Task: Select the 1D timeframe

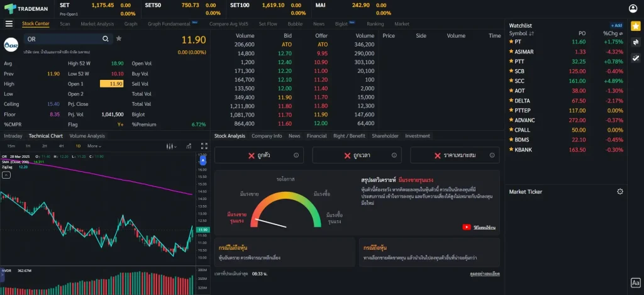Action: click(x=78, y=147)
